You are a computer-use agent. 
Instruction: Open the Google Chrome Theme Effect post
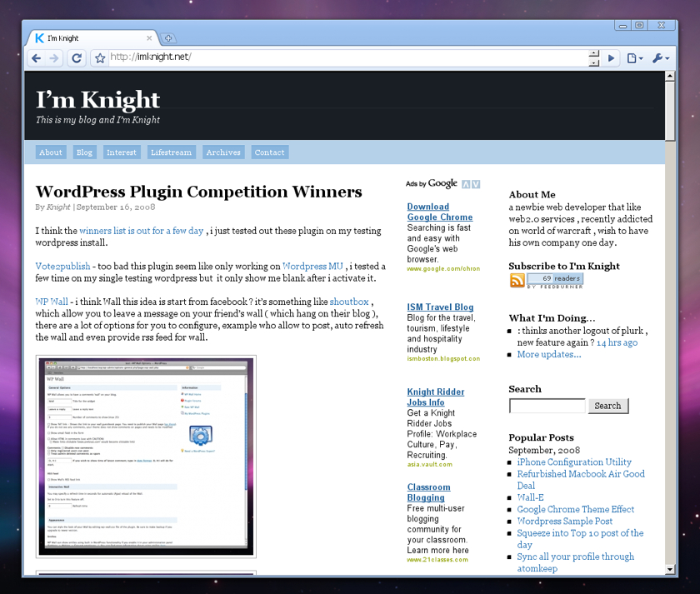tap(576, 509)
